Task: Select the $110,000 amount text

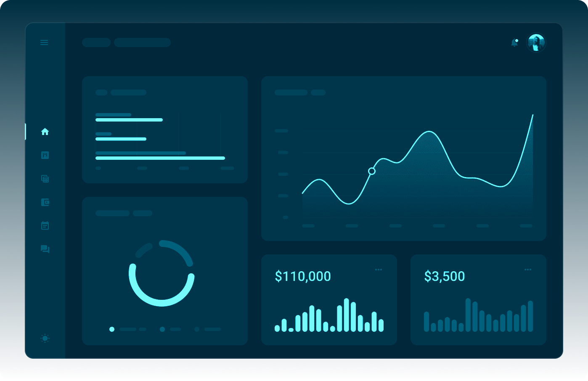Action: point(303,276)
